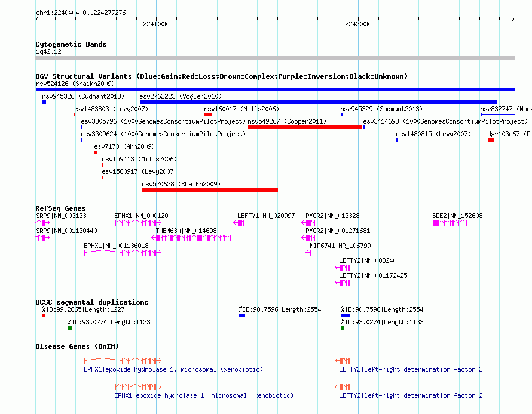Select the EPHX1 NM_001136018 RefSeq gene model
This screenshot has width=532, height=414.
point(123,253)
